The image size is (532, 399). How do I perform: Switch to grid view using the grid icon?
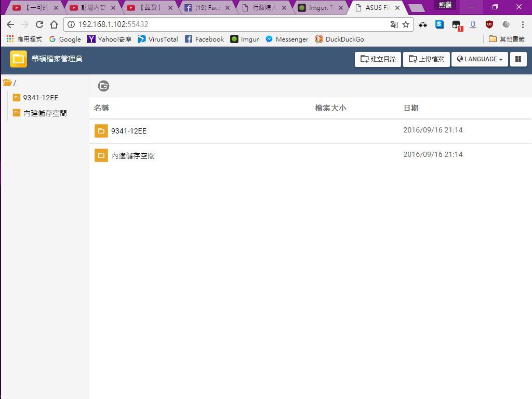pyautogui.click(x=518, y=59)
